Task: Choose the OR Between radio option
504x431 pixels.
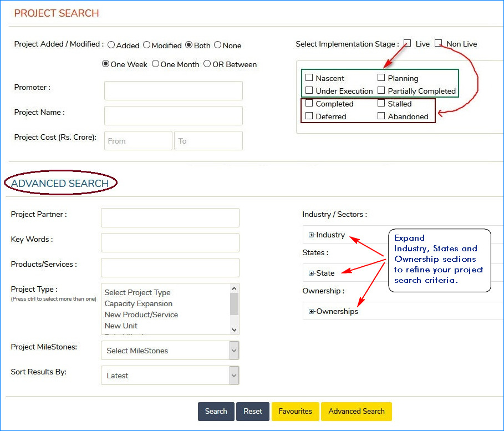Action: pyautogui.click(x=207, y=64)
